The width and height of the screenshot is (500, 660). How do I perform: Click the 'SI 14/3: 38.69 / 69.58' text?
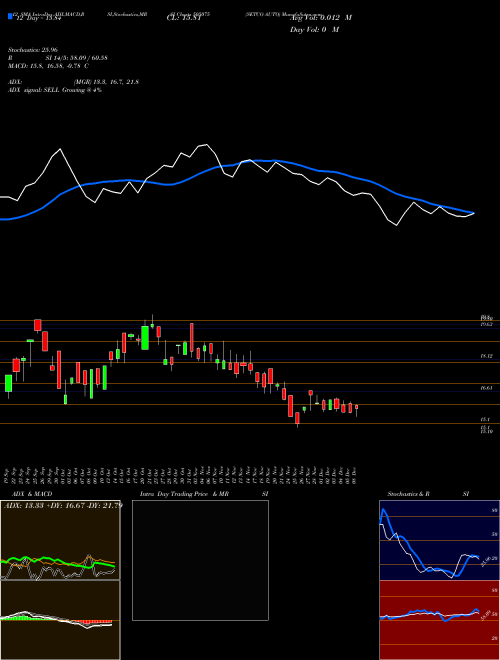click(77, 58)
